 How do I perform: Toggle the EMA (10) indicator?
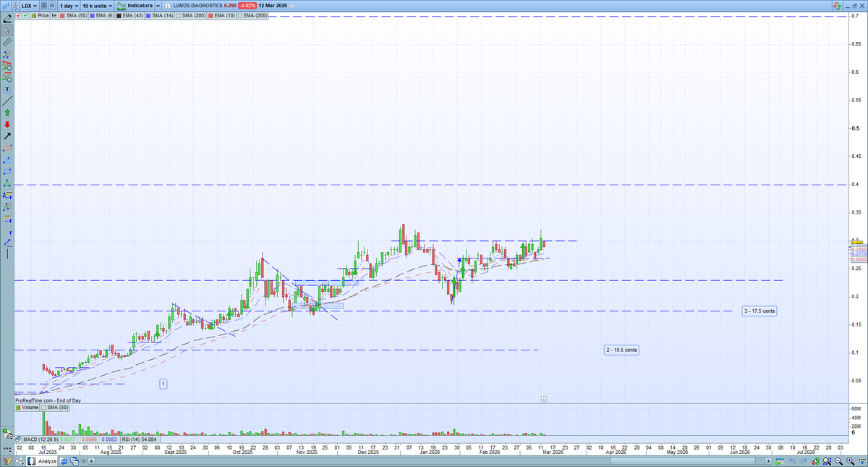point(222,16)
